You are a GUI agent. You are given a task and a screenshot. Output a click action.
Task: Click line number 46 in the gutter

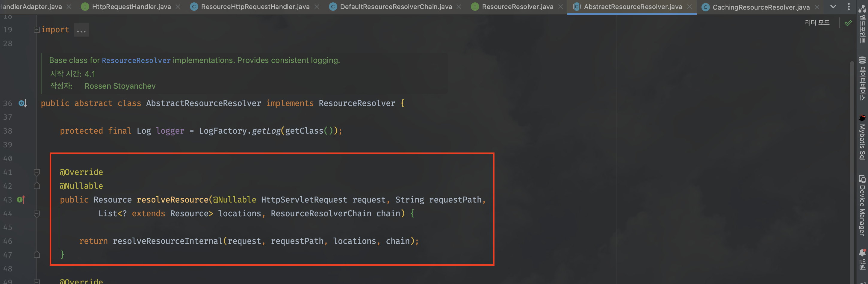click(x=8, y=241)
